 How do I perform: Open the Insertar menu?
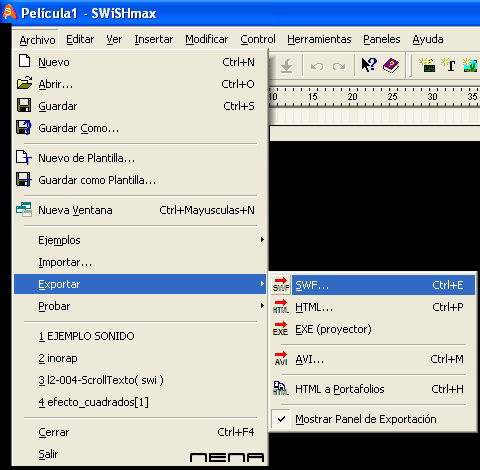coord(154,39)
